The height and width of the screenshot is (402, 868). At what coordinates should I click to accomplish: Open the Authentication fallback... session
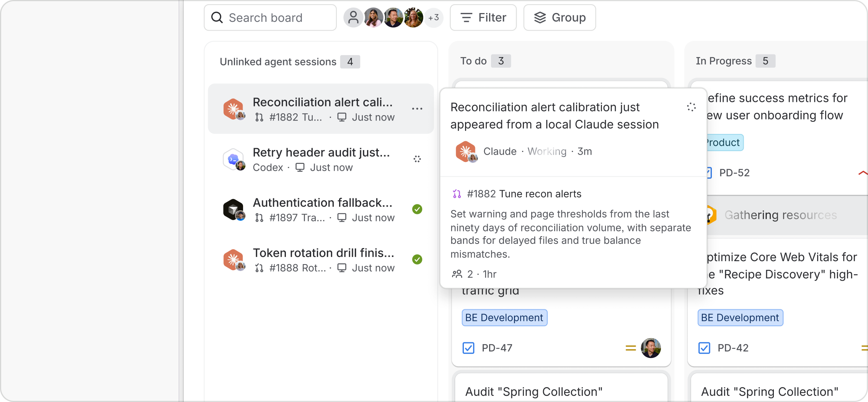point(321,209)
